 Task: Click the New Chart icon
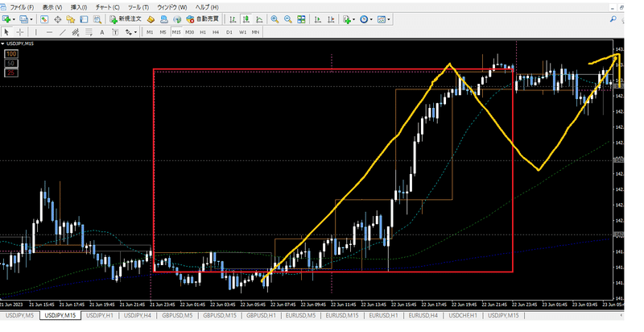click(x=6, y=19)
